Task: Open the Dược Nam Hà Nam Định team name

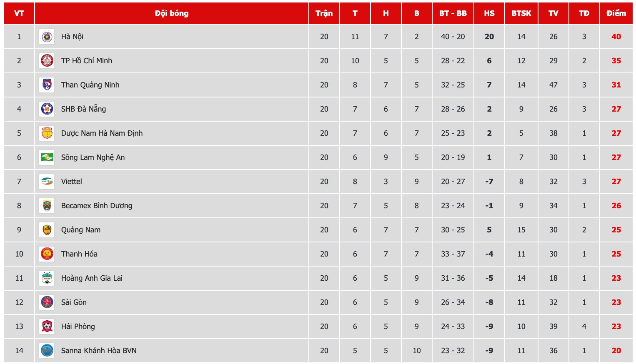Action: tap(102, 133)
